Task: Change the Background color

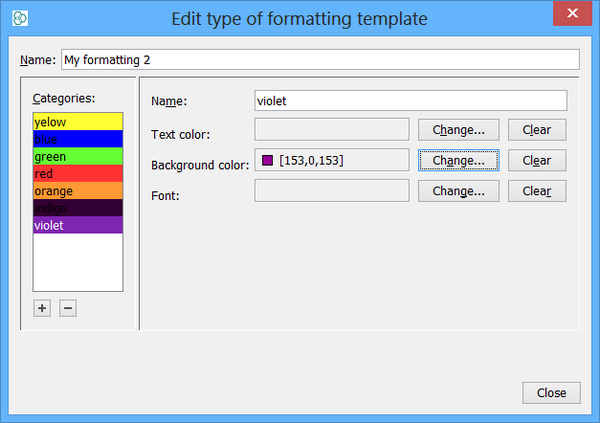Action: point(458,160)
